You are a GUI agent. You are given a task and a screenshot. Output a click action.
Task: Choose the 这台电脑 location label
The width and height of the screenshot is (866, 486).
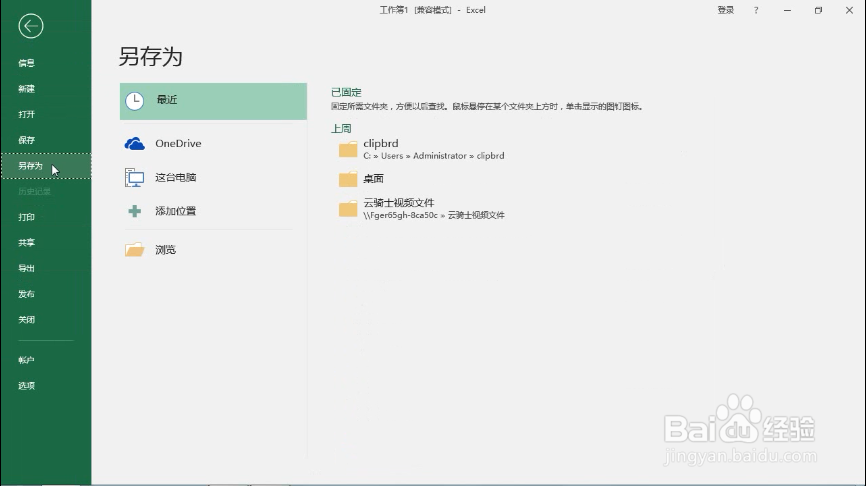coord(176,177)
